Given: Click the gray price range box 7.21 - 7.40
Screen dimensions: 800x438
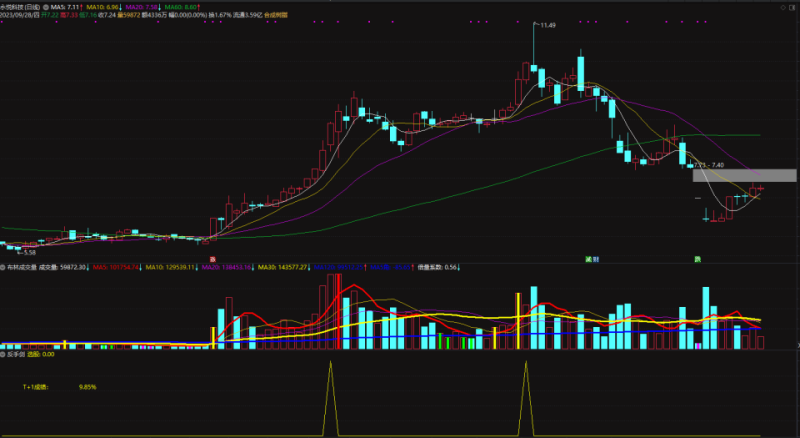Looking at the screenshot, I should pyautogui.click(x=745, y=175).
